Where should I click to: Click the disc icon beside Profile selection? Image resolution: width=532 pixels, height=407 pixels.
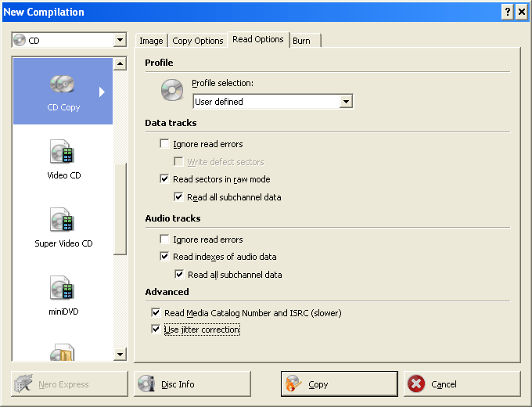[171, 90]
